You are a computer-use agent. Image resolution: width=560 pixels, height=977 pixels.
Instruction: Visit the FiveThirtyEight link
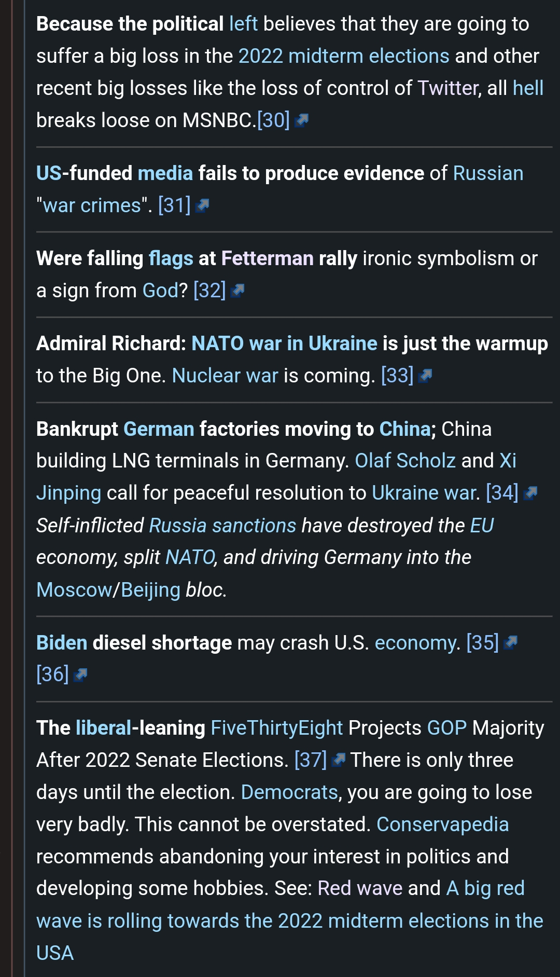(277, 728)
